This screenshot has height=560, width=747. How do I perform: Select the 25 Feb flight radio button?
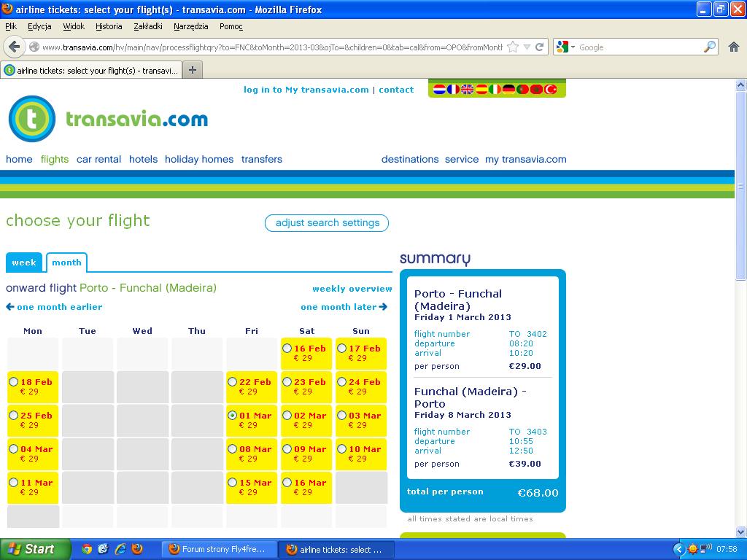tap(14, 415)
